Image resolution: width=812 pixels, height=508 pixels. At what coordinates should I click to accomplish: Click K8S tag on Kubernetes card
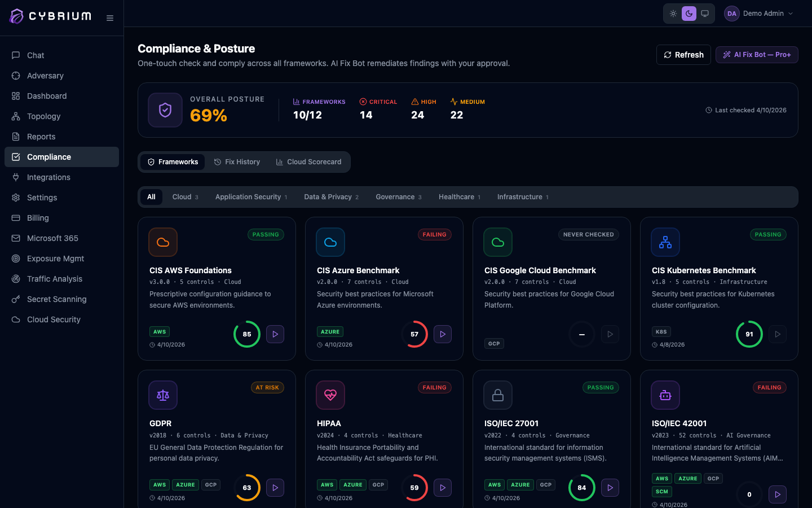661,332
